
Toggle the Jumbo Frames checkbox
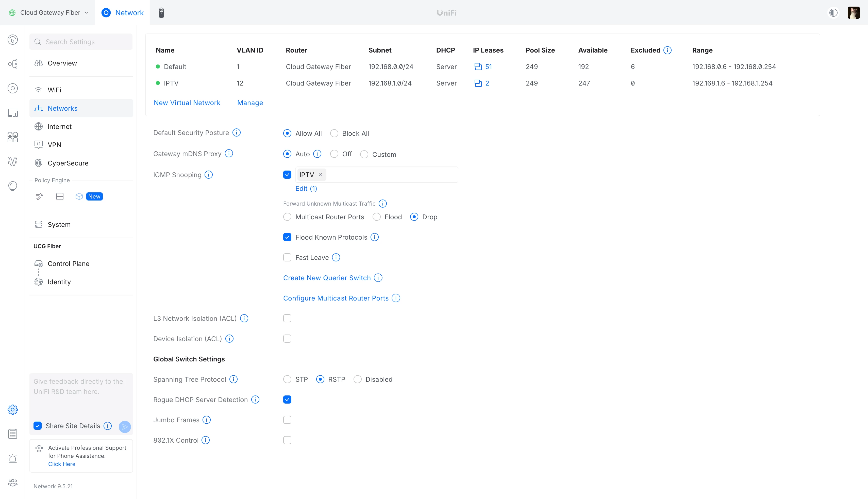pos(287,420)
